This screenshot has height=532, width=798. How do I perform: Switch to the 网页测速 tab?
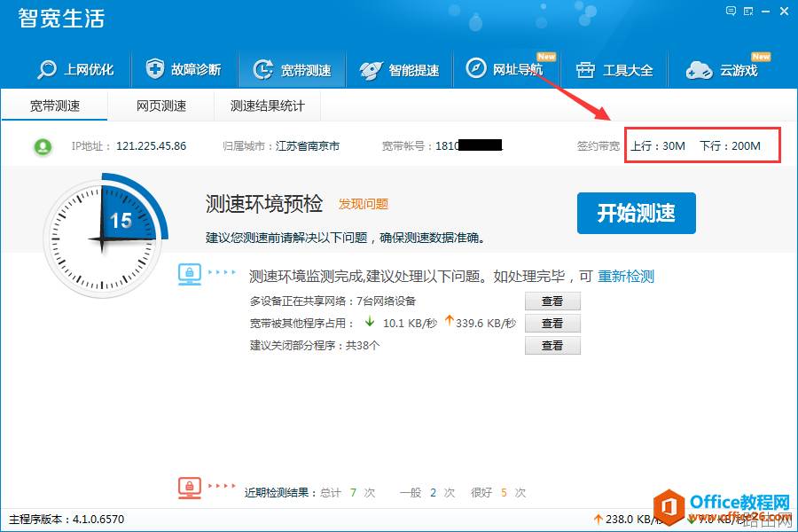160,105
